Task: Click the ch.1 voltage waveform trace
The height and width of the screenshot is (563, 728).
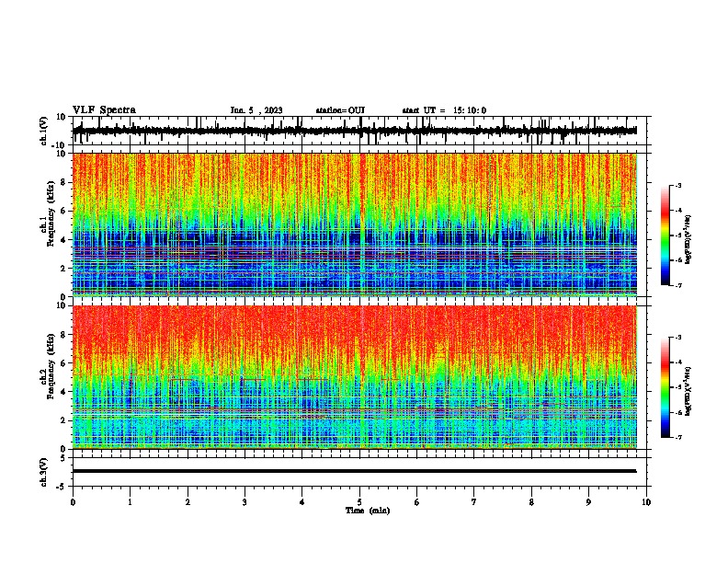Action: pyautogui.click(x=354, y=131)
